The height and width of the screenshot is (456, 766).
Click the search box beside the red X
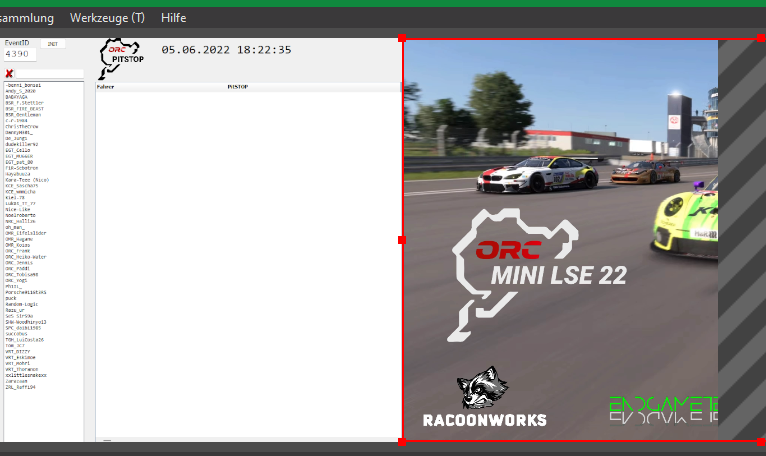coord(50,74)
